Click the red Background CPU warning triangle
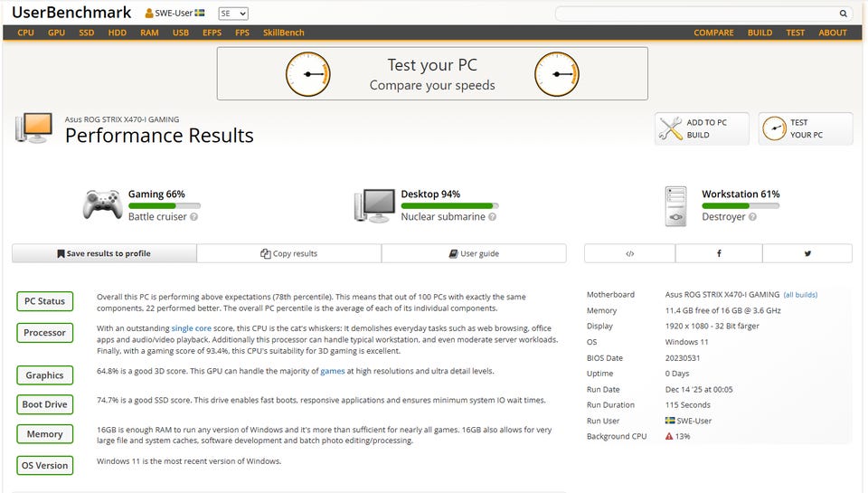Screen dimensions: 868x493 (669, 437)
